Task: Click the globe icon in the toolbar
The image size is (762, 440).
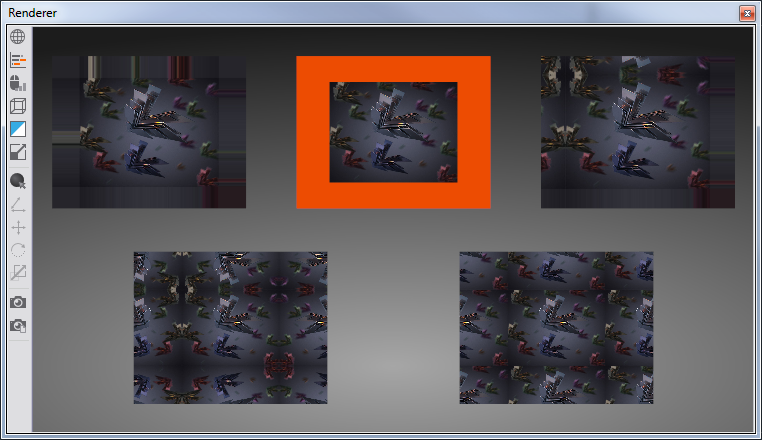Action: click(18, 37)
